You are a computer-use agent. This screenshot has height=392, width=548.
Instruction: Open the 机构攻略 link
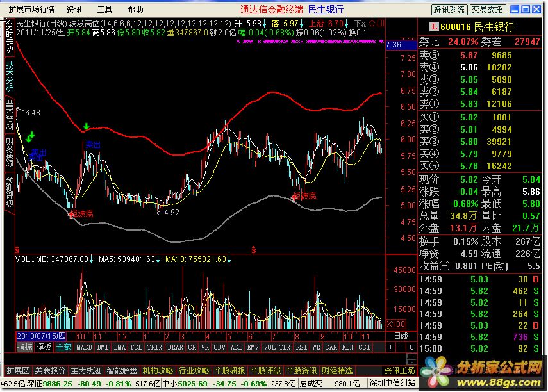click(158, 371)
